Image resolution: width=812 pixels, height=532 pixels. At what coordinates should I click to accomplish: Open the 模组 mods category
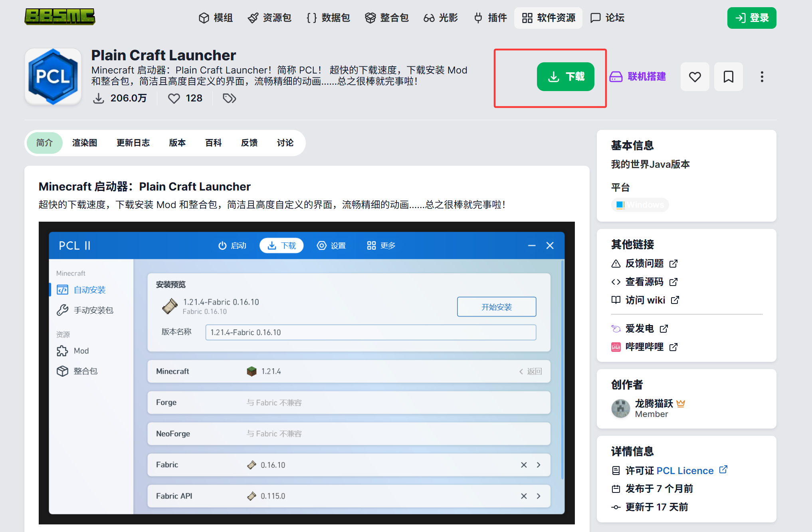(216, 18)
